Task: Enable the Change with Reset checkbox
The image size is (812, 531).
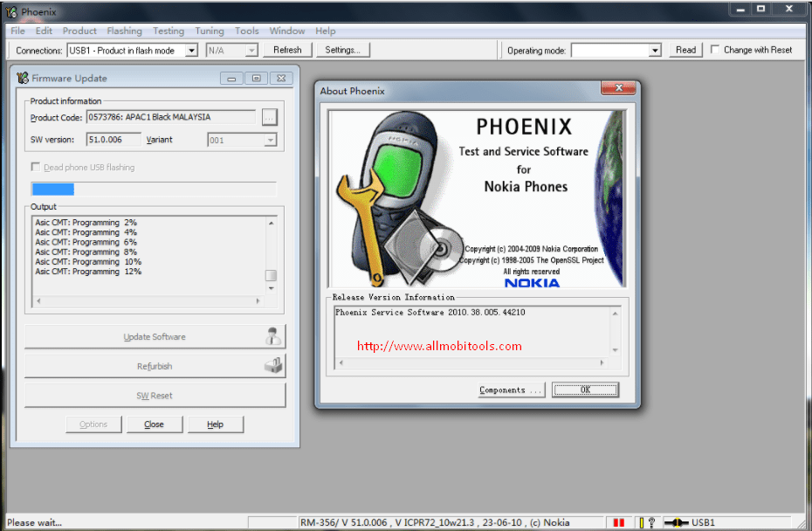Action: (716, 50)
